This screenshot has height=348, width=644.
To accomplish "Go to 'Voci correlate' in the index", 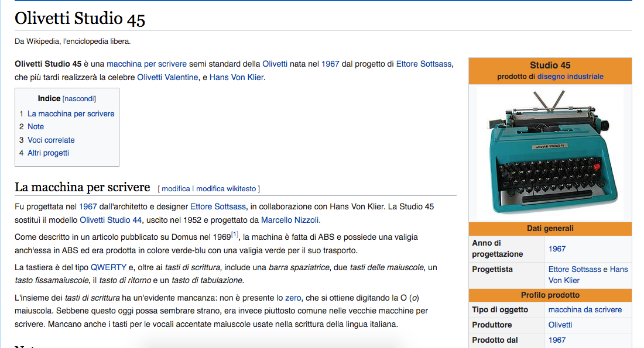I will pos(51,140).
